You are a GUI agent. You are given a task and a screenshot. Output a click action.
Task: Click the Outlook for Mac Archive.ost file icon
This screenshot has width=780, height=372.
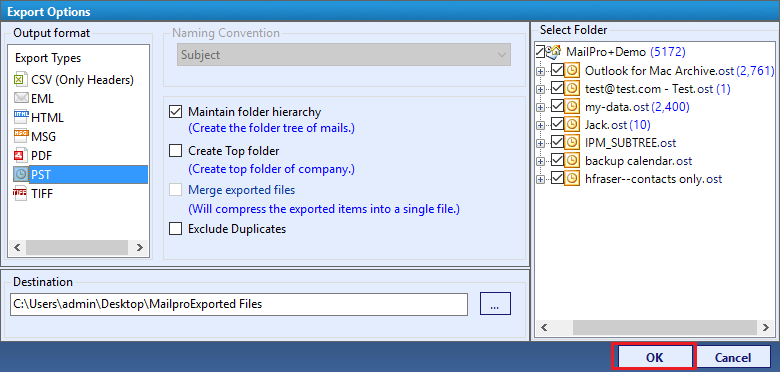(x=572, y=71)
